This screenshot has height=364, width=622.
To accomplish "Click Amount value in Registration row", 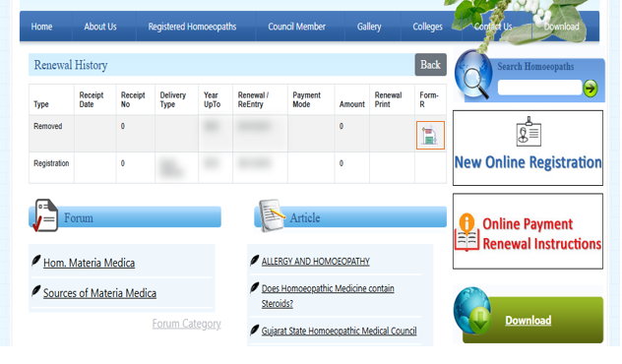I will (342, 163).
